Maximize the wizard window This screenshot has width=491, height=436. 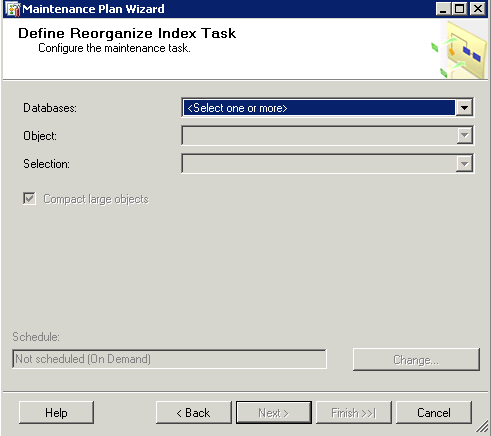pos(460,9)
